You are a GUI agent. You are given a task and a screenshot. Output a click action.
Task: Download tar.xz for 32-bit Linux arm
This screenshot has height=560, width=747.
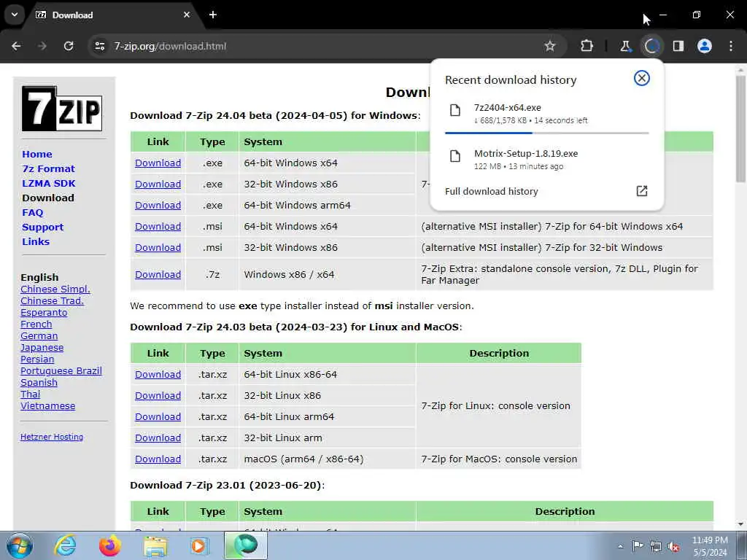click(x=158, y=437)
